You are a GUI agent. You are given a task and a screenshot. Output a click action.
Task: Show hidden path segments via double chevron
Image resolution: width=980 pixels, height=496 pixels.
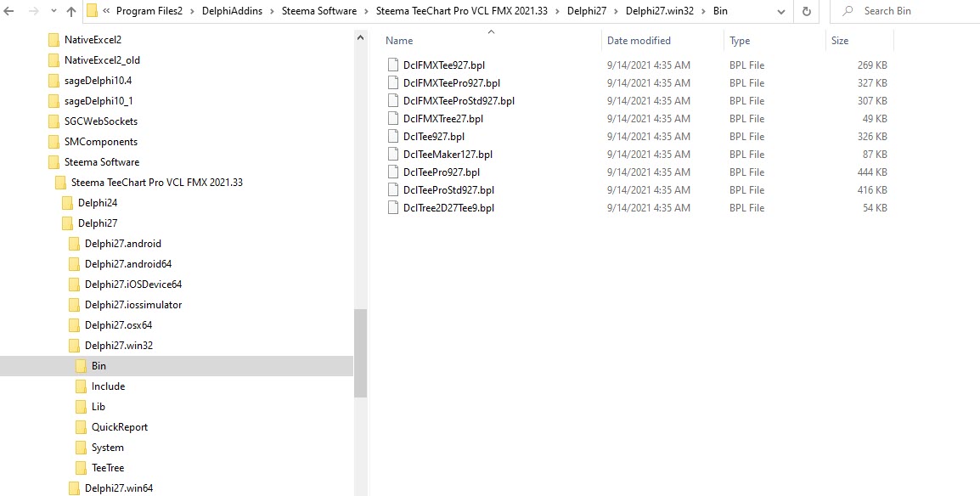click(106, 11)
